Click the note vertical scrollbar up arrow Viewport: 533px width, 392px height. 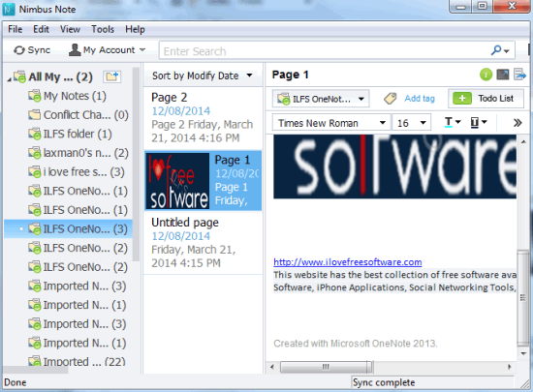click(x=523, y=141)
